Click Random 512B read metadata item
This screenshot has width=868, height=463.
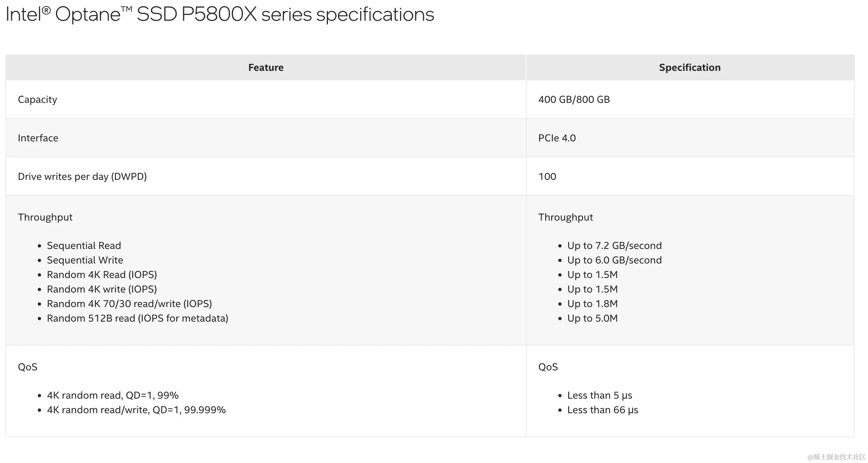click(137, 318)
